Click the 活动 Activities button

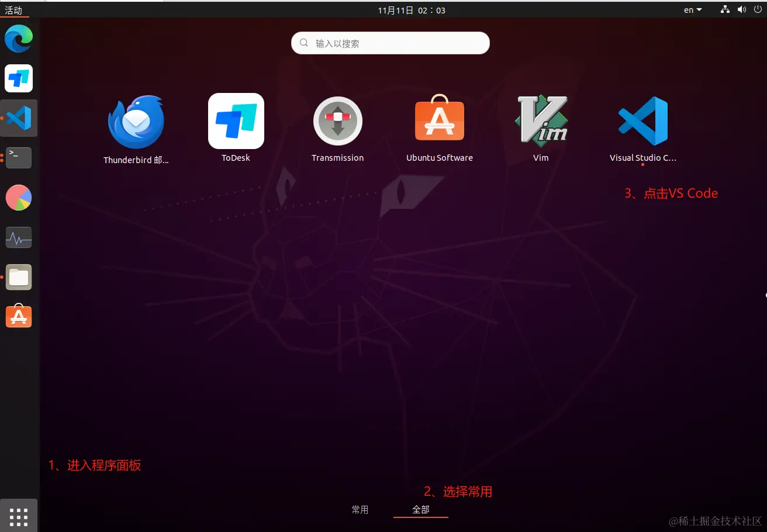(13, 10)
